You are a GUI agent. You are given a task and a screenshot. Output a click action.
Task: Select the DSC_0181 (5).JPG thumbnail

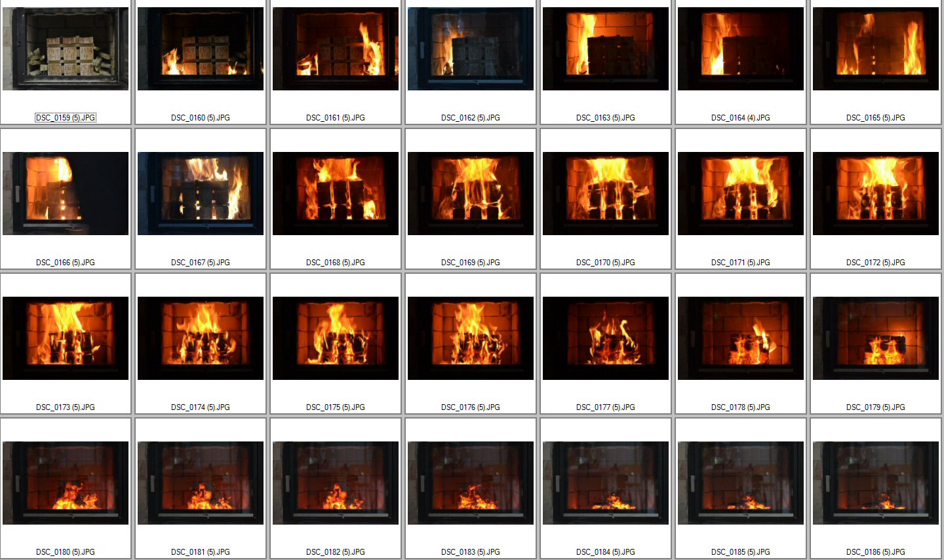201,483
